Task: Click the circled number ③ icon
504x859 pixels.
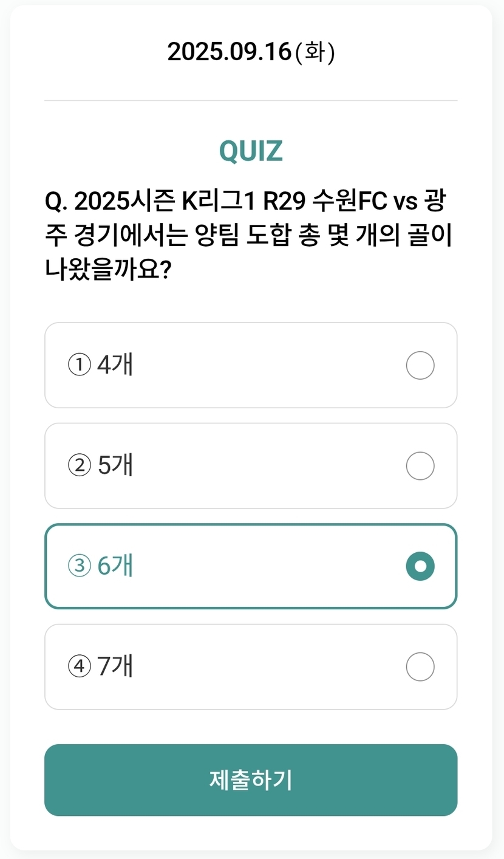Action: click(x=79, y=567)
